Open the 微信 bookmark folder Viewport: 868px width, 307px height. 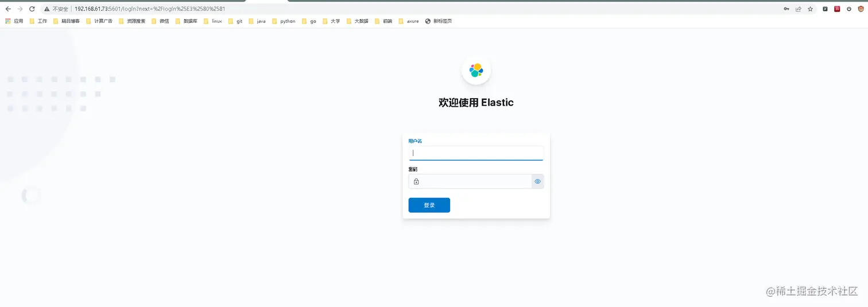pyautogui.click(x=160, y=21)
